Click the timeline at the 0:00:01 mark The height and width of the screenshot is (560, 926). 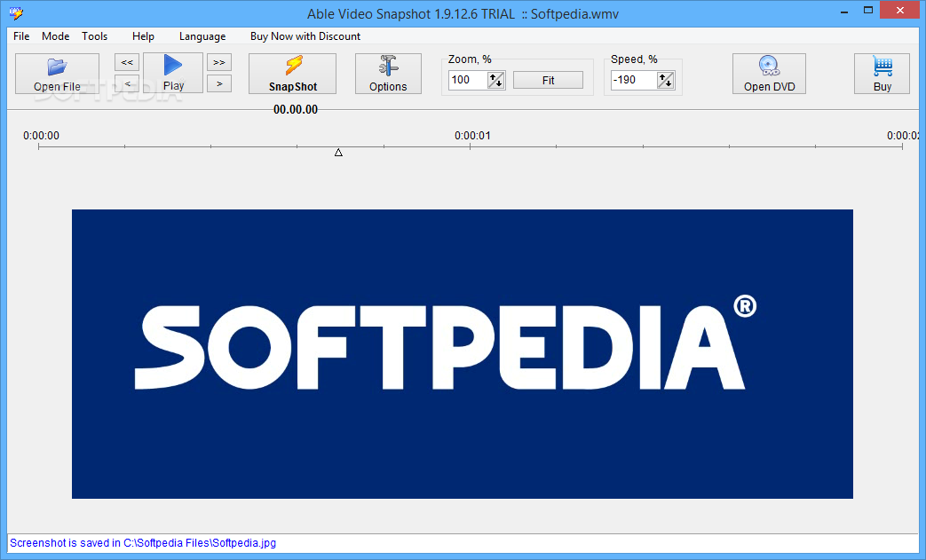click(470, 146)
